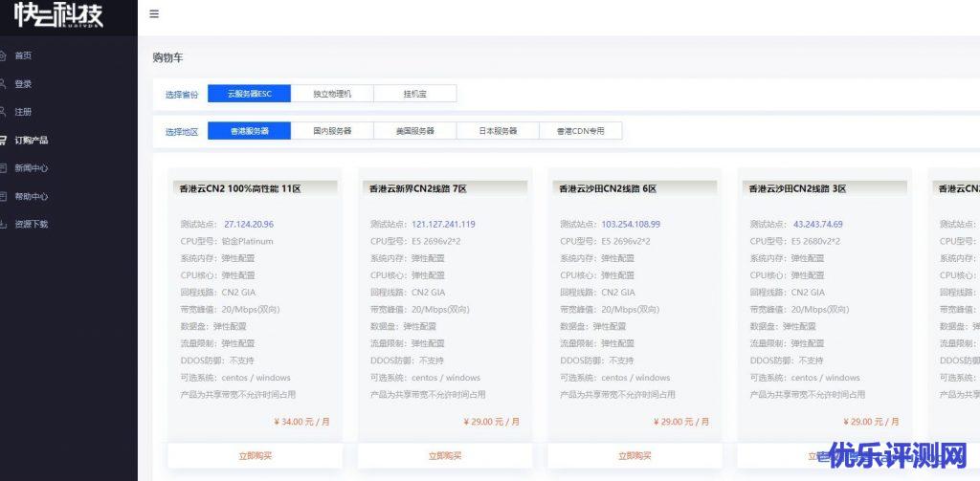Click the 帮助中心 help icon in sidebar

(3, 196)
